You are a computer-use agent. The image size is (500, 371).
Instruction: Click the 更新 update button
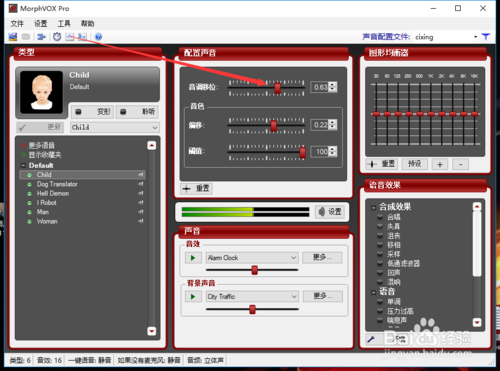pos(40,127)
